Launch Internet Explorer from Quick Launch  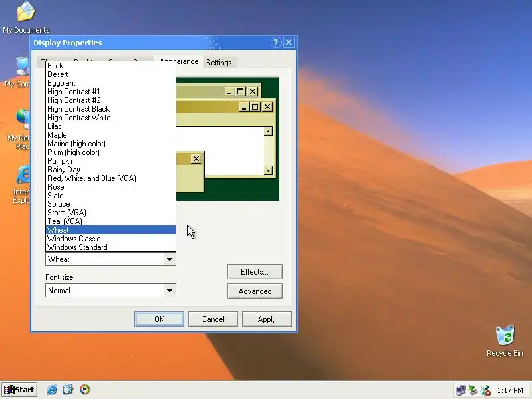click(x=52, y=390)
